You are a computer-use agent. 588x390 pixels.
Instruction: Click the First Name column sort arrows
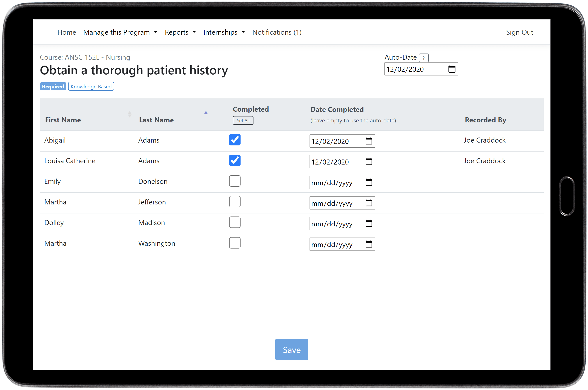(130, 114)
